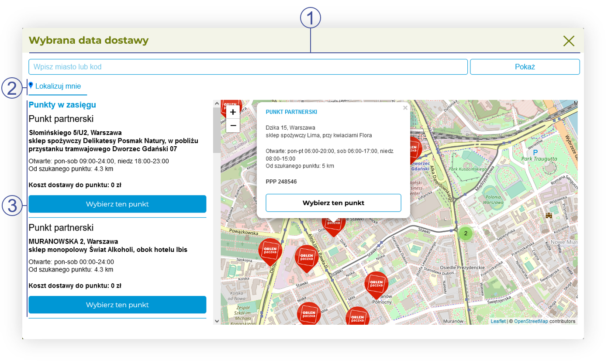Image resolution: width=608 pixels, height=364 pixels.
Task: Click the green cluster marker labeled 2
Action: click(466, 234)
